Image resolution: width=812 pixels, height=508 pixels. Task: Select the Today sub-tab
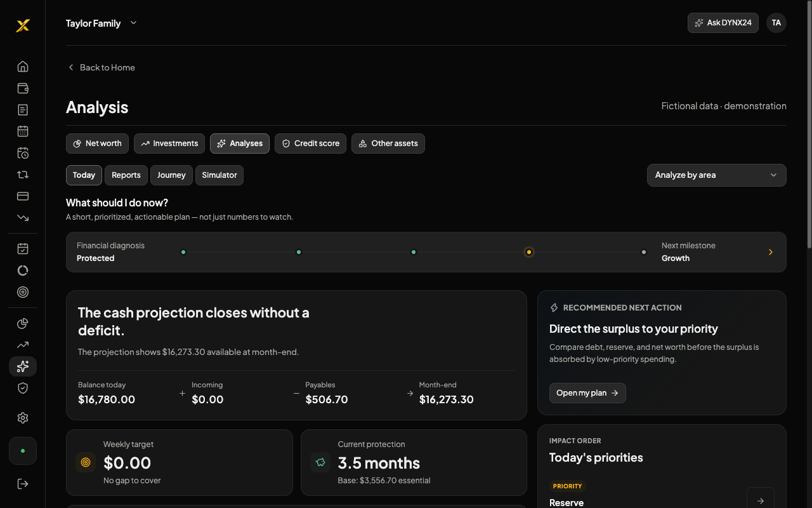click(x=84, y=175)
